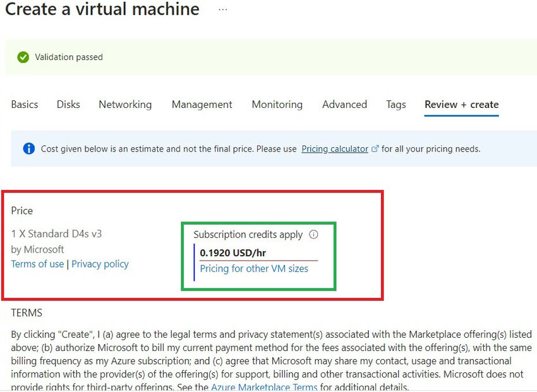Switch to the Tags tab
Viewport: 537px width, 392px height.
click(395, 104)
